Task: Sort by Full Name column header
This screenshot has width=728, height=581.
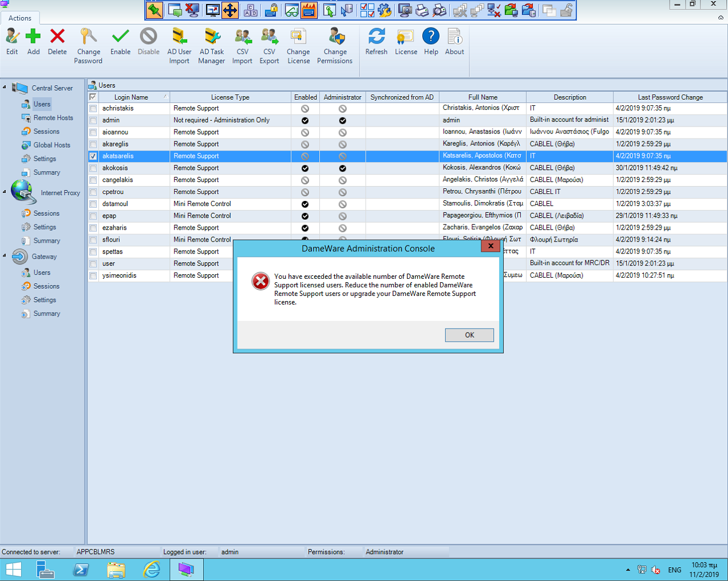Action: point(482,97)
